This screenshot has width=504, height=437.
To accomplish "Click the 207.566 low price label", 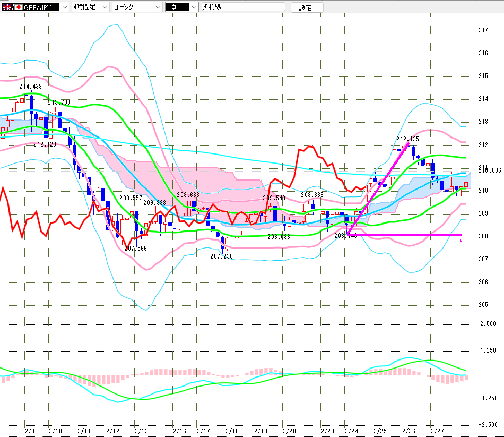I will [x=135, y=248].
